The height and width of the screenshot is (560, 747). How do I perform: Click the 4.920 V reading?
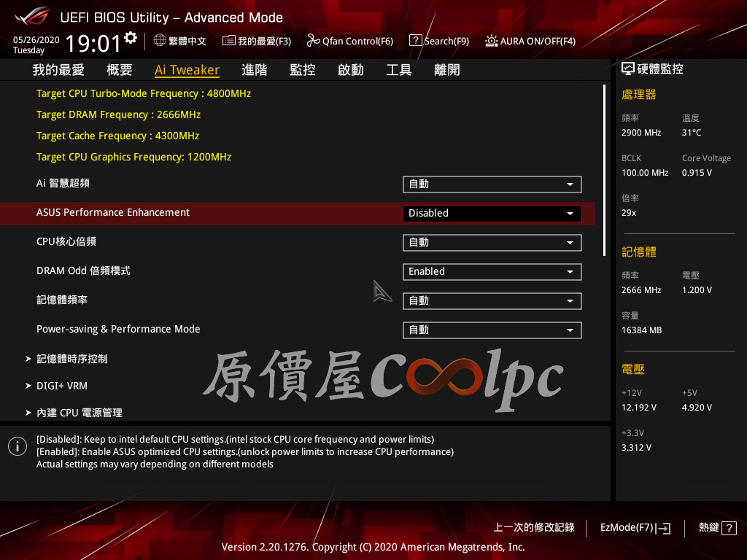coord(697,408)
